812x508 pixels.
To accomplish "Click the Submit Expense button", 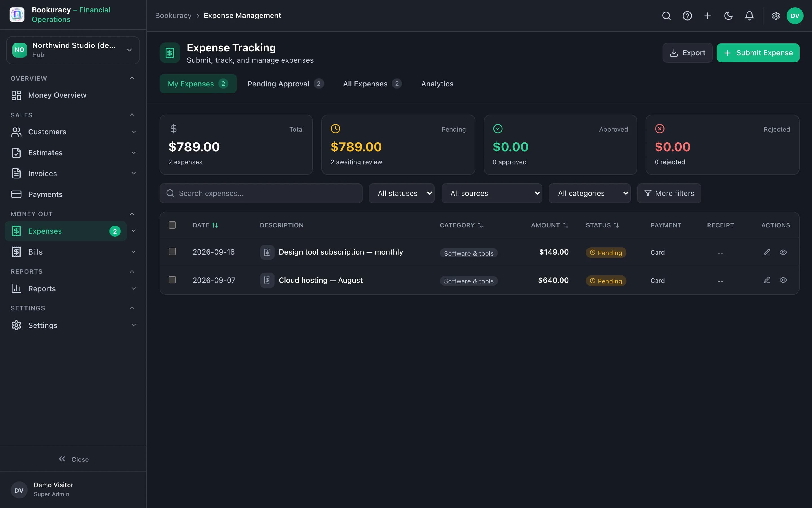I will (x=758, y=53).
